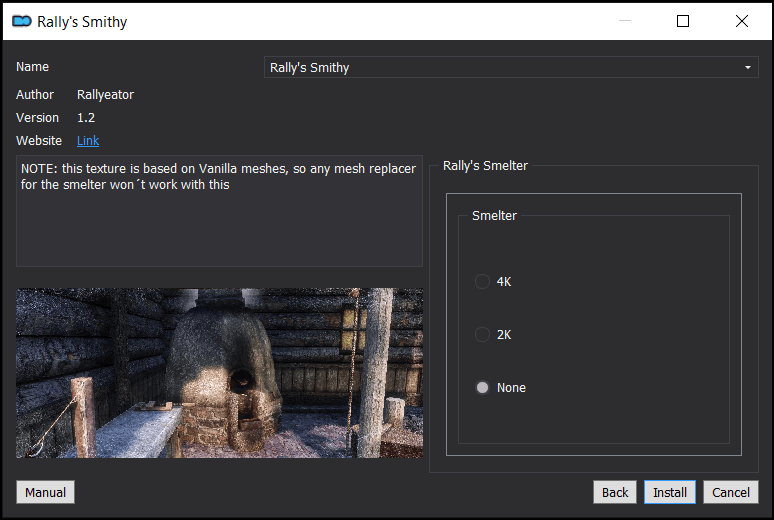The image size is (774, 520).
Task: Click Install to finish setup
Action: coord(670,492)
